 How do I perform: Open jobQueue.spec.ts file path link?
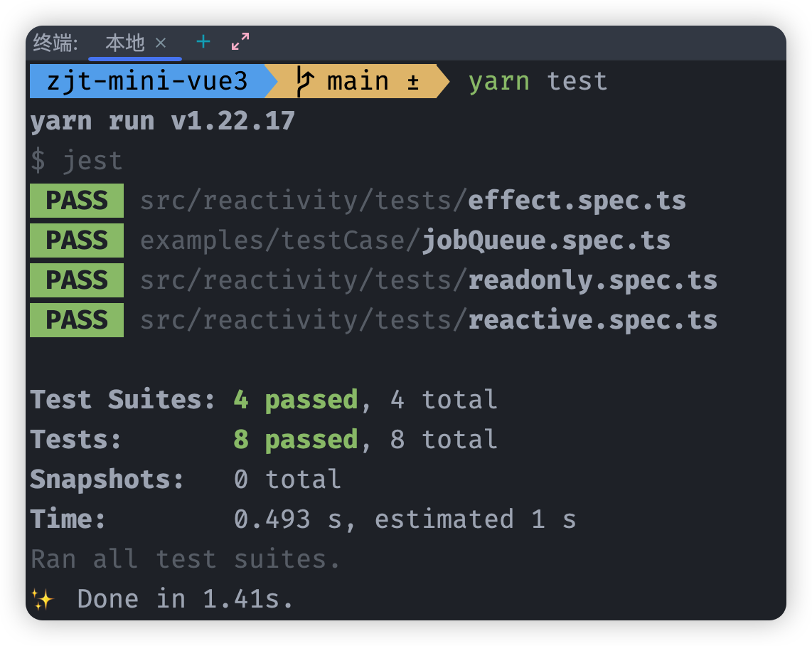tap(405, 241)
